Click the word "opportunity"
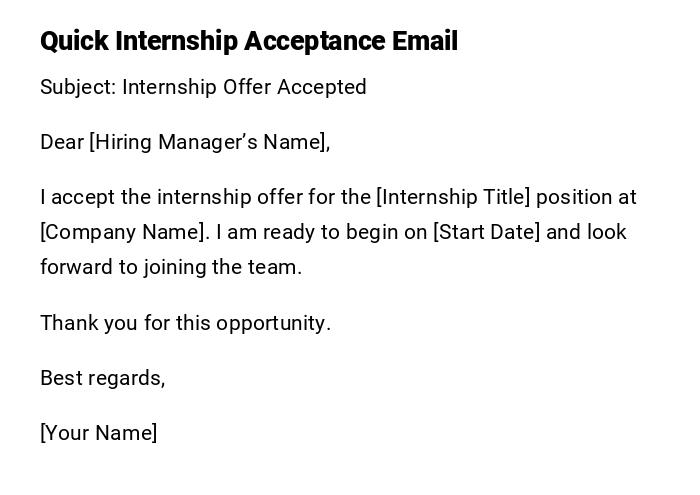This screenshot has height=495, width=700. 279,323
